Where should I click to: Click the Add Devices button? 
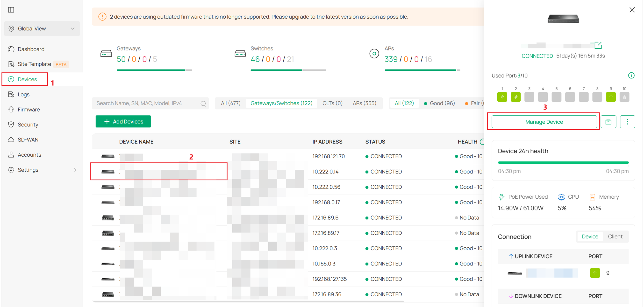click(123, 121)
